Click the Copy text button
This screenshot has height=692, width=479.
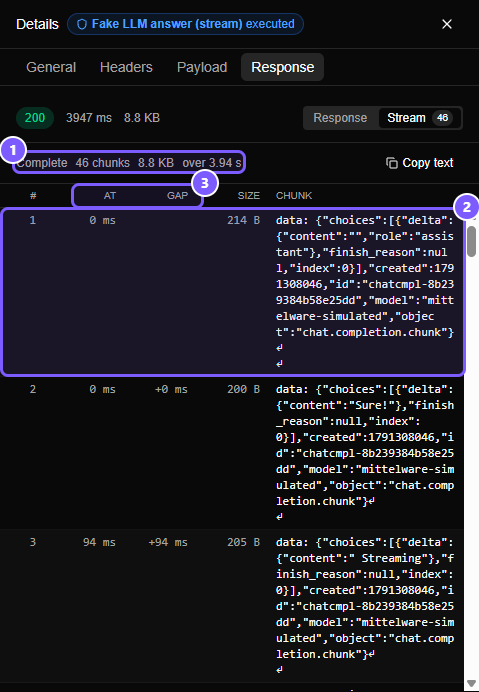click(419, 163)
